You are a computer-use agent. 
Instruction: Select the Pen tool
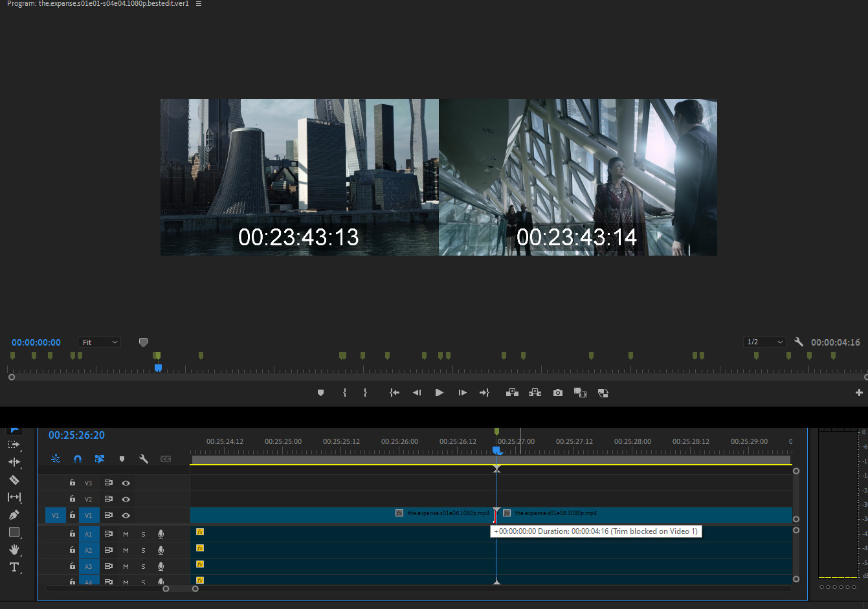[x=14, y=515]
